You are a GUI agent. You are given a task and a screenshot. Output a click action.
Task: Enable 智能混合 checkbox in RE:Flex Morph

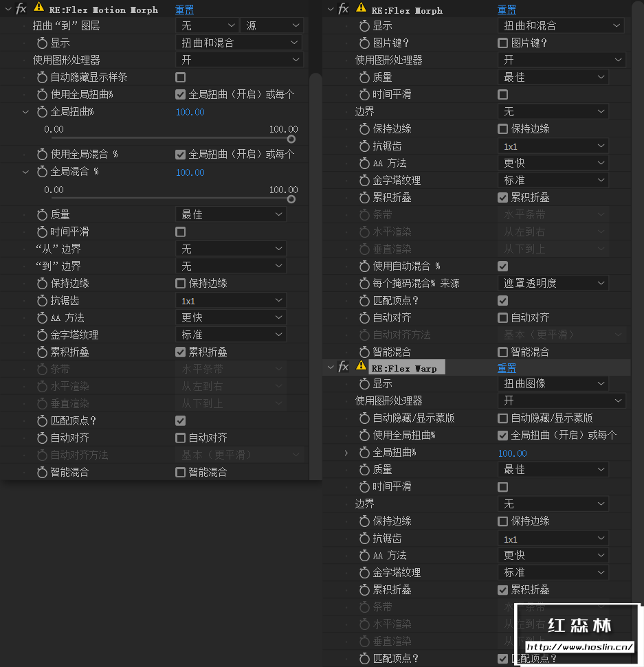pyautogui.click(x=502, y=352)
